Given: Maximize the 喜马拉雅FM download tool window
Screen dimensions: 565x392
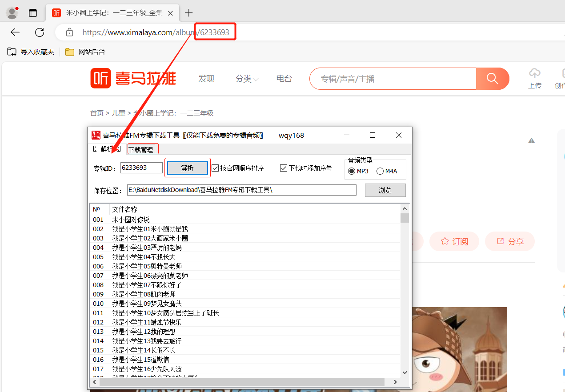Looking at the screenshot, I should (373, 135).
